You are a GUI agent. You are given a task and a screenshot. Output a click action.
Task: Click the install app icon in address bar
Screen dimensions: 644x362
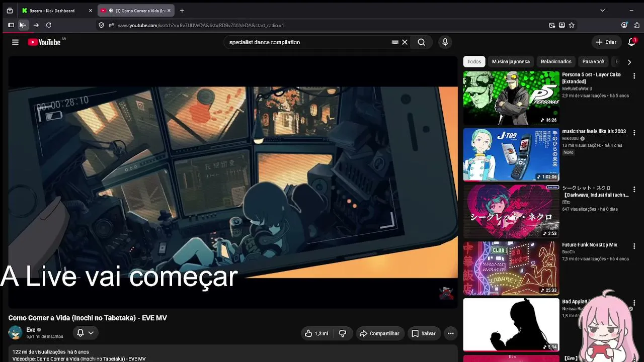pyautogui.click(x=561, y=25)
